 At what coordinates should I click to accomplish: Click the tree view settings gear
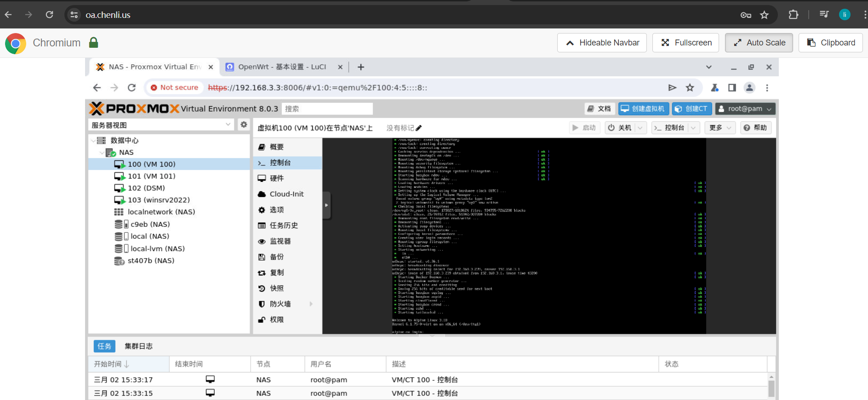click(244, 124)
